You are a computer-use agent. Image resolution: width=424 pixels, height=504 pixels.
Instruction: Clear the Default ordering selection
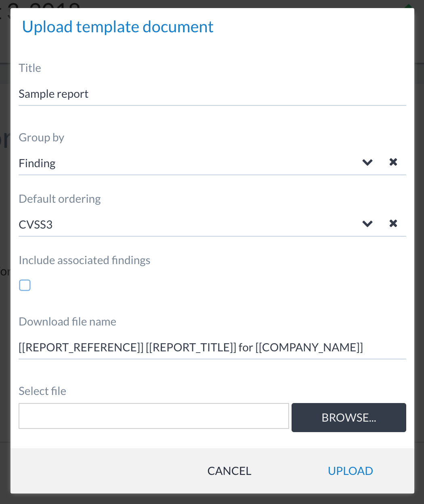[x=393, y=224]
